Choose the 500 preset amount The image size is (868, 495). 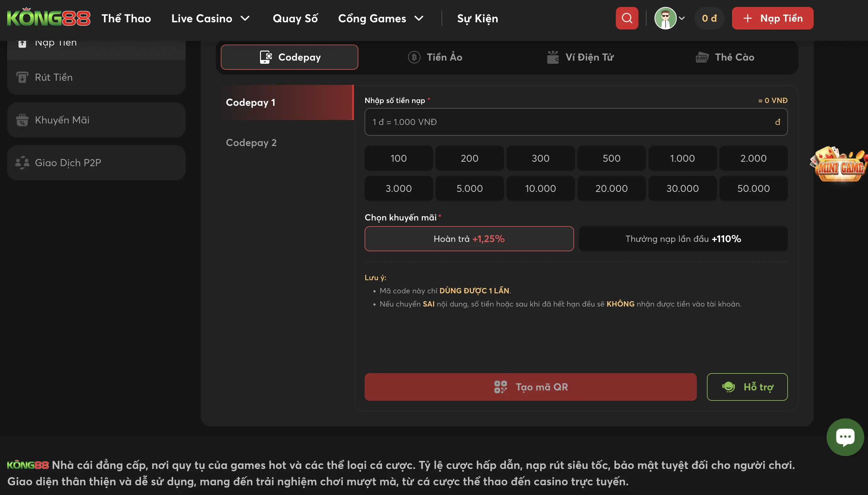click(611, 158)
